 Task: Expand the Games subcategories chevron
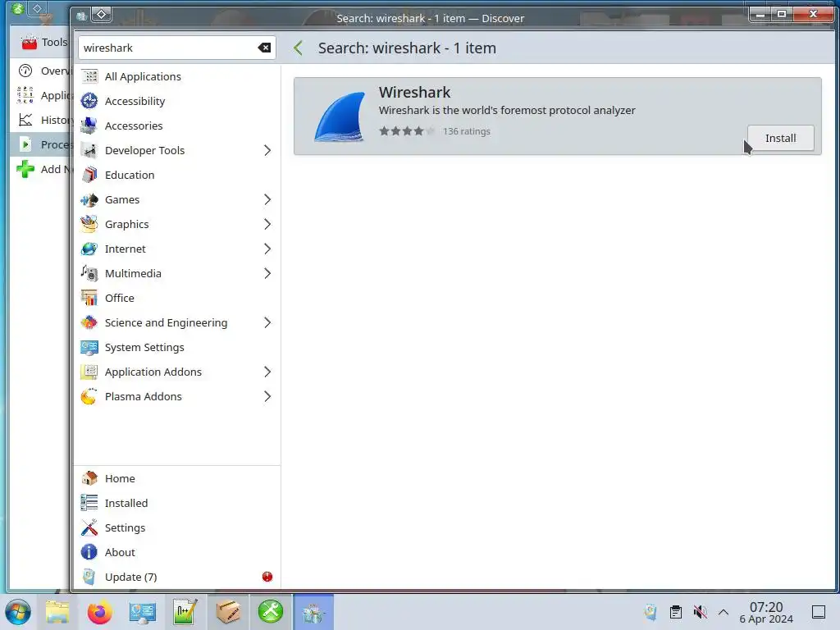click(x=267, y=200)
